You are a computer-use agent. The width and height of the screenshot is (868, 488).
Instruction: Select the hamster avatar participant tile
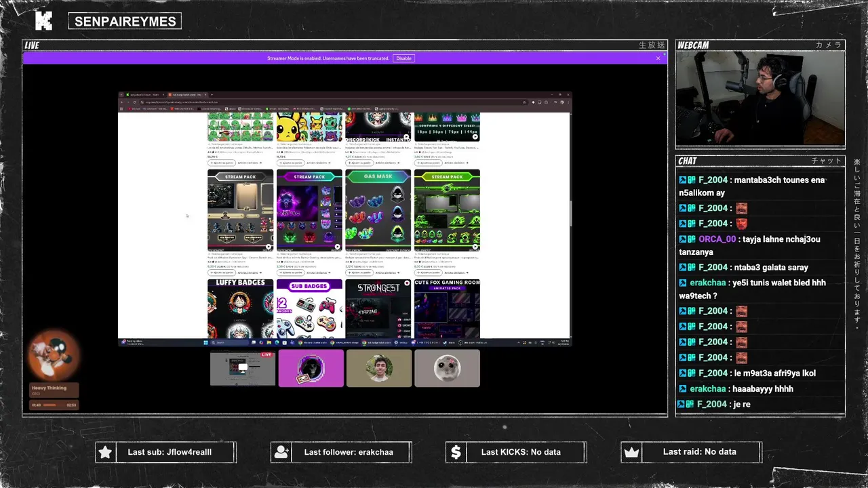447,368
